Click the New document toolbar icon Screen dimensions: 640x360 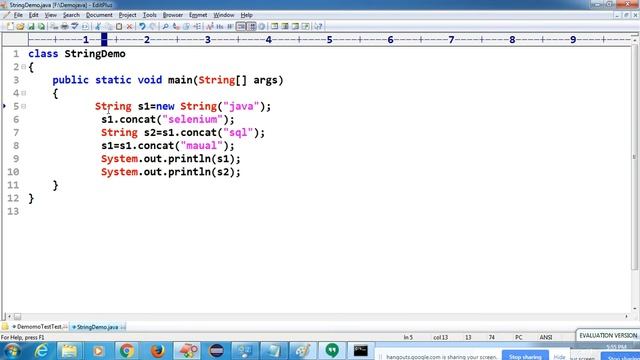coord(10,27)
